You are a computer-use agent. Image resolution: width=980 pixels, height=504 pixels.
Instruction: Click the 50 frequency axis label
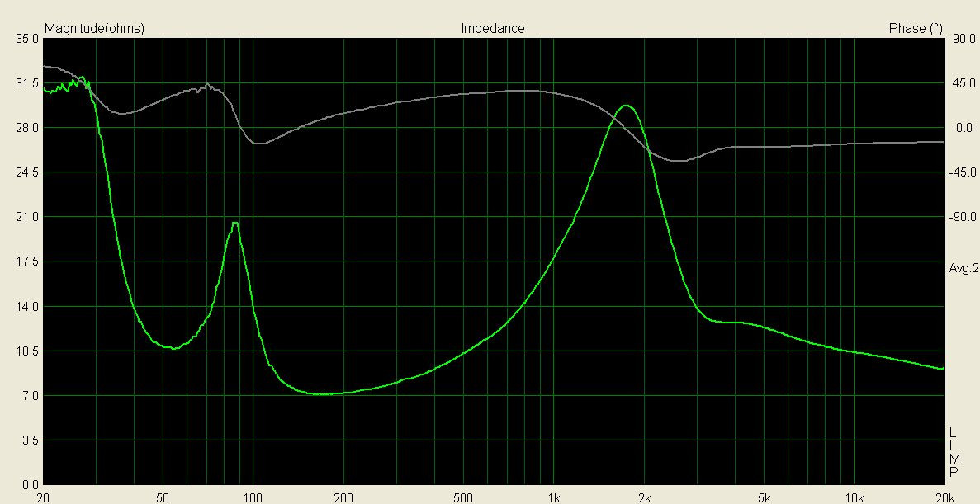point(163,497)
